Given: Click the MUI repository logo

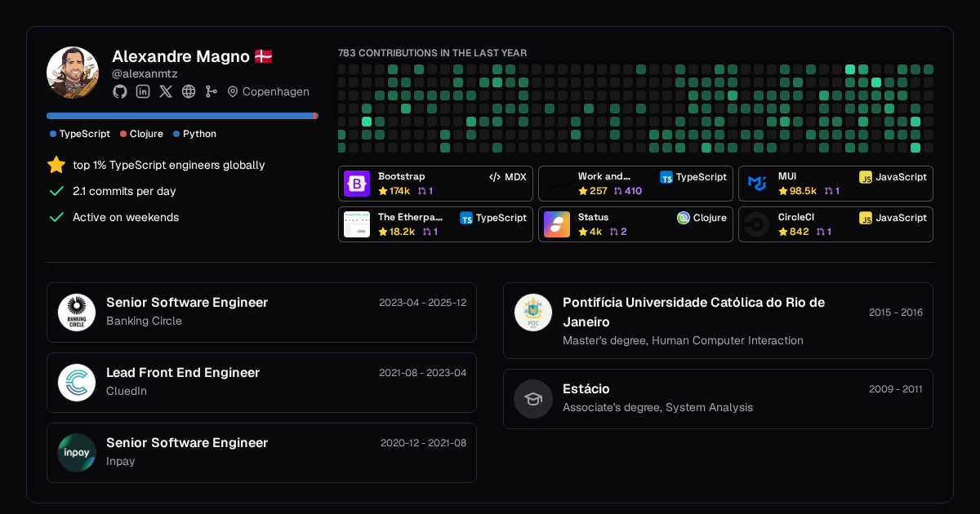Looking at the screenshot, I should (757, 184).
